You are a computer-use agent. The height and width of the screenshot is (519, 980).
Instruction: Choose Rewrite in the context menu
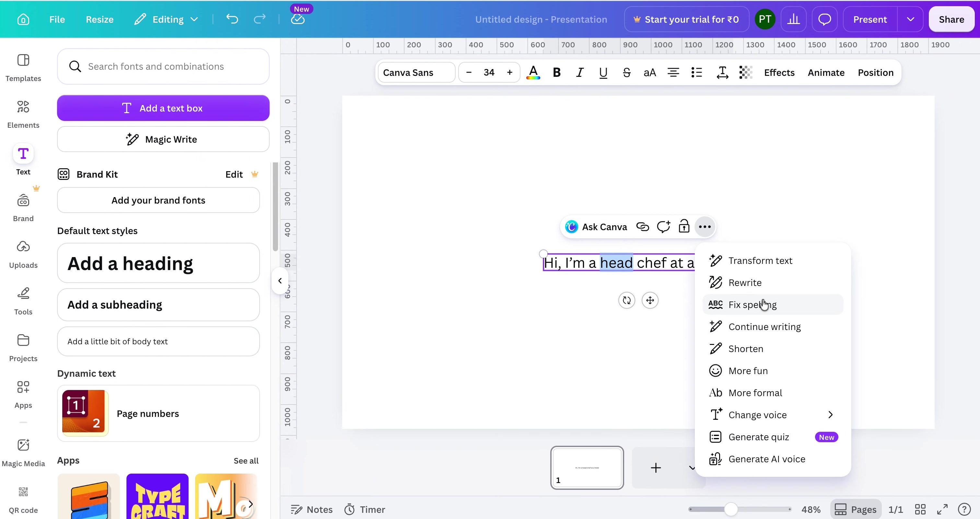pos(773,282)
